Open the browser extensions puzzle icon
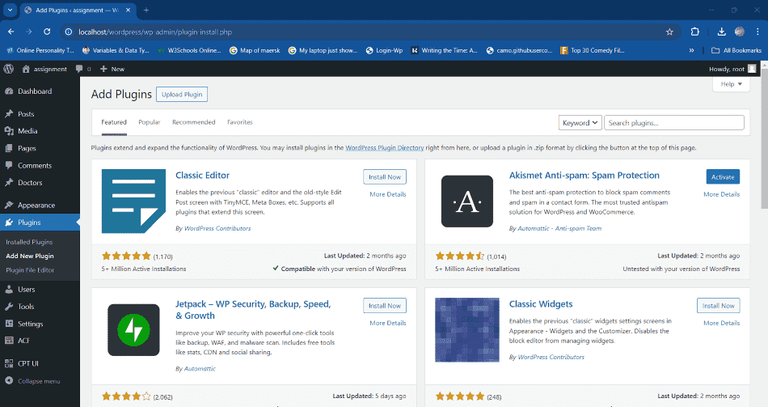The height and width of the screenshot is (407, 768). (x=695, y=32)
